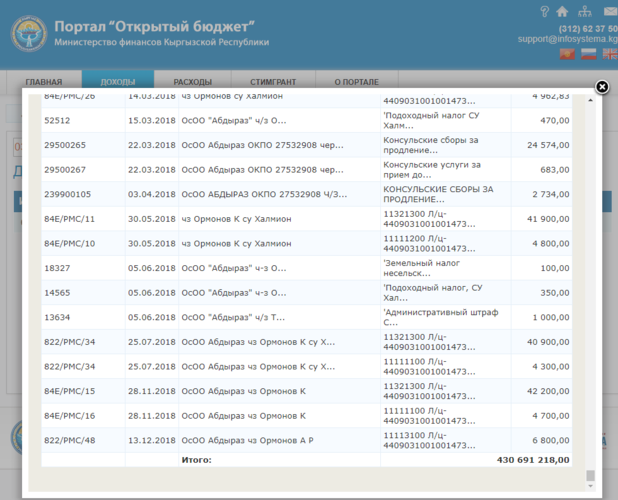Click the help question mark icon
Image resolution: width=618 pixels, height=500 pixels.
[x=544, y=12]
